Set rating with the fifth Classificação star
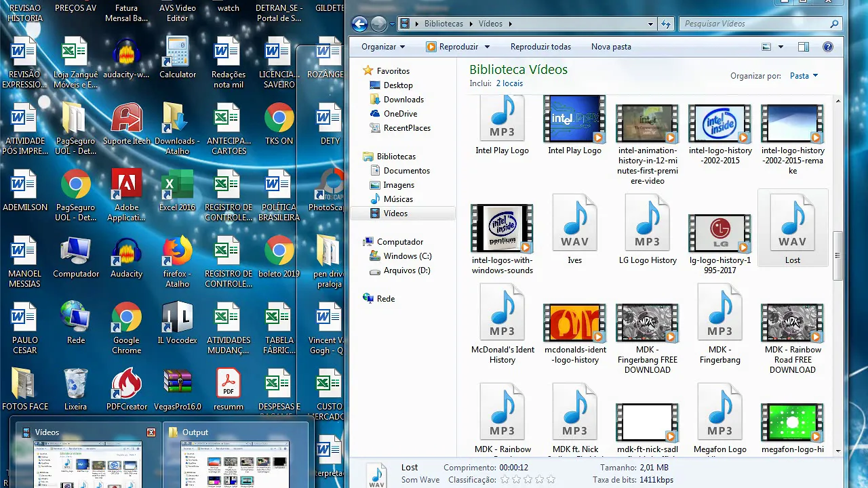 pos(550,480)
